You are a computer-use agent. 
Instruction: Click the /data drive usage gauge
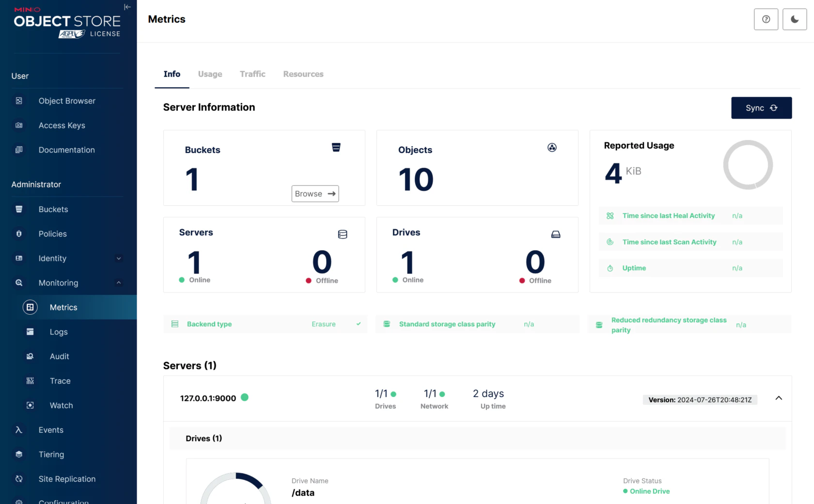236,488
